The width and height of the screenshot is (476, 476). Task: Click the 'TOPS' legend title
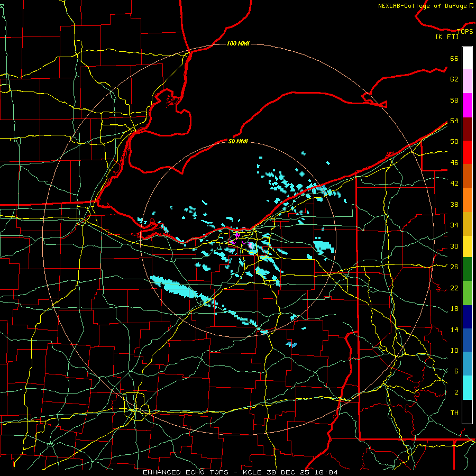click(x=465, y=31)
